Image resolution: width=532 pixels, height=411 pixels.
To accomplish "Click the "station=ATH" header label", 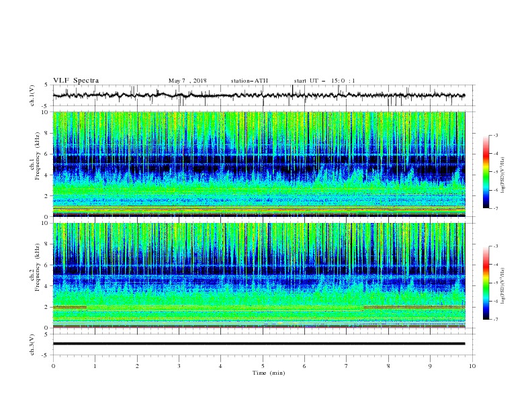I will pyautogui.click(x=249, y=81).
